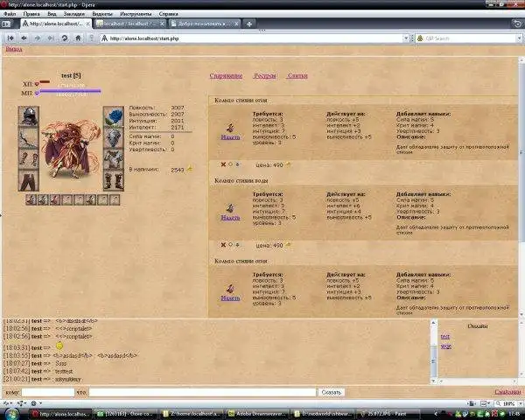
Task: Open the Файл menu
Action: [x=10, y=14]
